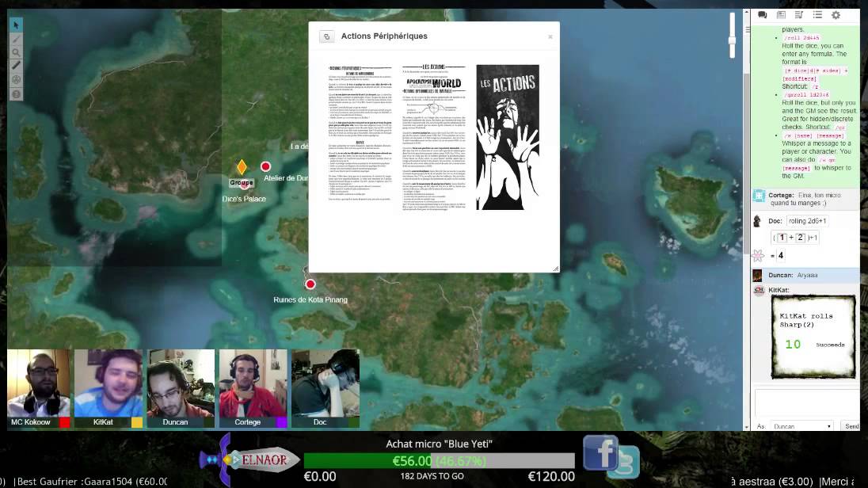Screen dimensions: 868x488
Task: Pop out the Actions Périphériques handout
Action: tap(326, 36)
